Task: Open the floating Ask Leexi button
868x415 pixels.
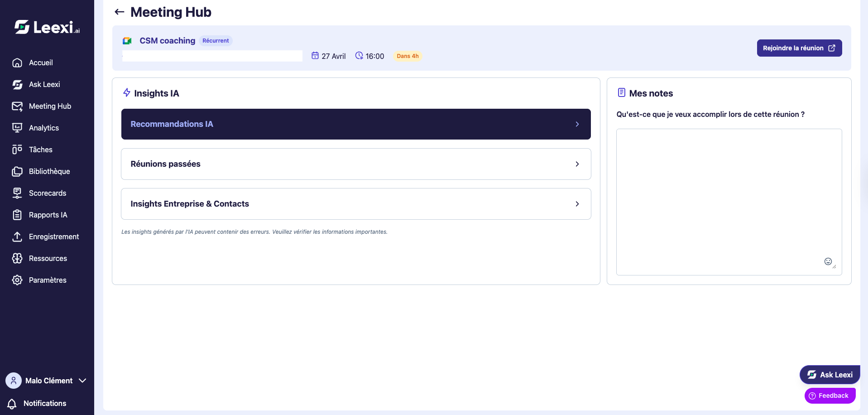Action: (x=830, y=375)
